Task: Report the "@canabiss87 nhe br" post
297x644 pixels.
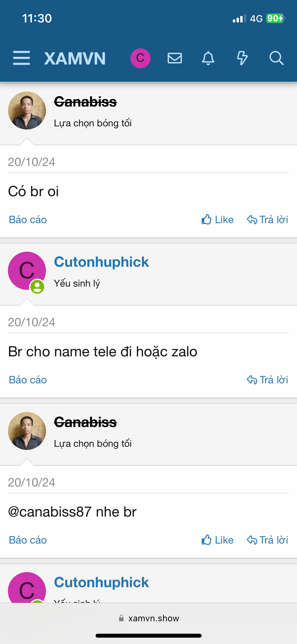Action: 28,540
